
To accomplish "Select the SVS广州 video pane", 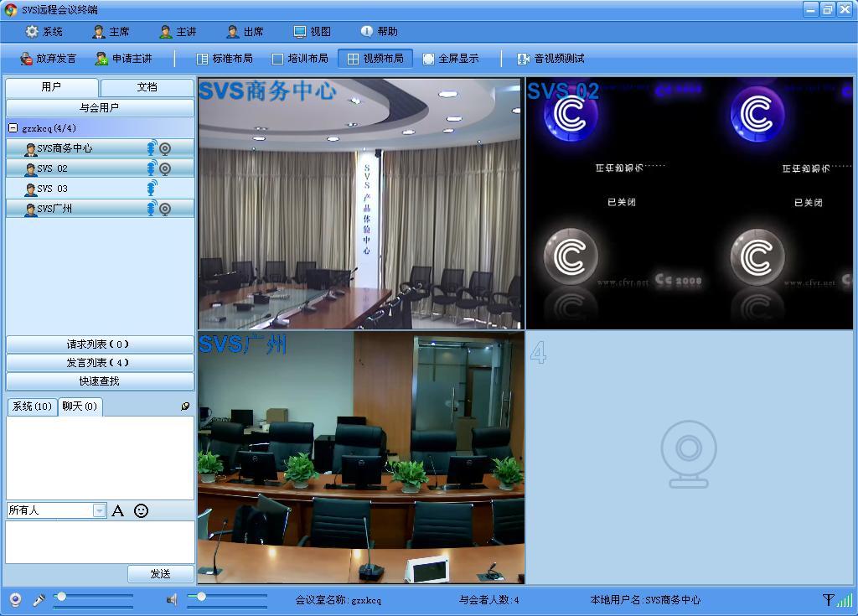I will tap(361, 458).
